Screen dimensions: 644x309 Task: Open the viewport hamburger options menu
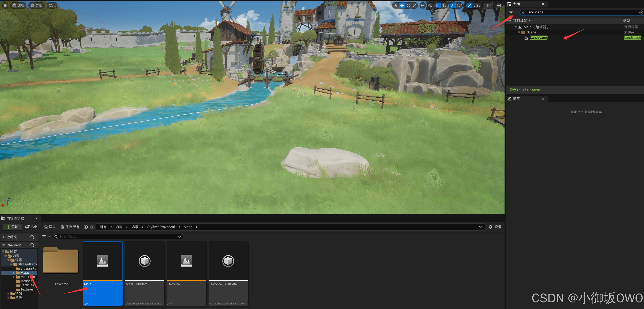click(5, 5)
